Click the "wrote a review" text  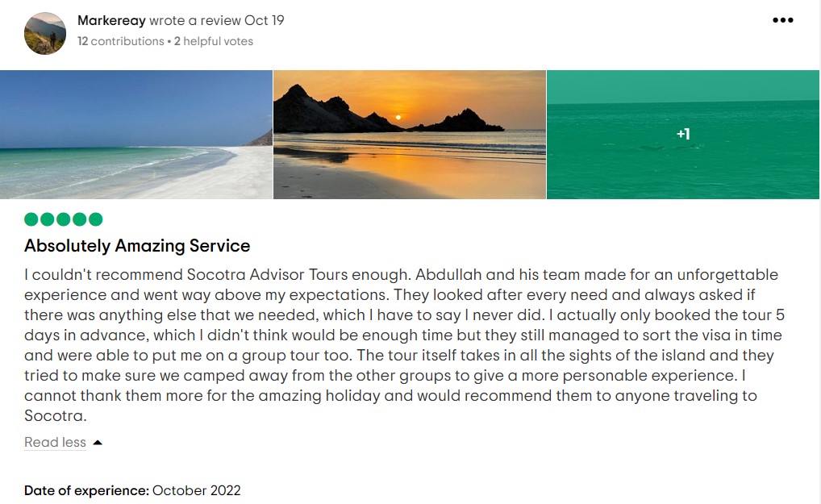[x=194, y=20]
